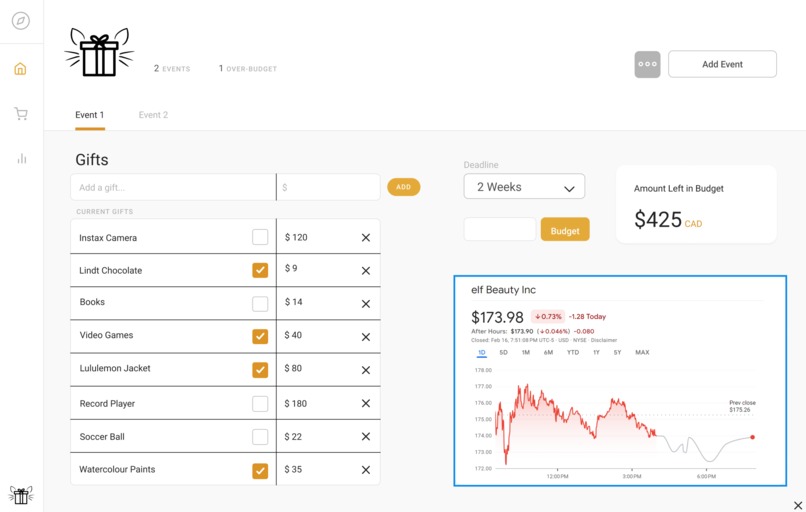806x512 pixels.
Task: Open the bar chart statistics icon
Action: (22, 158)
